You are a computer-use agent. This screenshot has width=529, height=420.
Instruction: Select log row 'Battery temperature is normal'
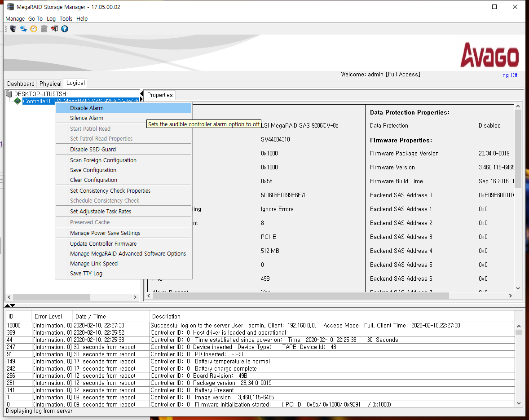tap(260, 361)
